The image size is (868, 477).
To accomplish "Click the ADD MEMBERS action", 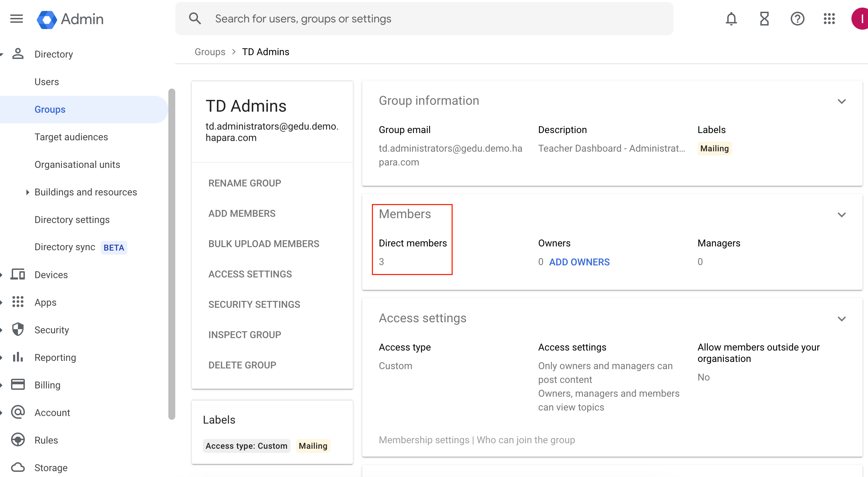I will click(242, 213).
